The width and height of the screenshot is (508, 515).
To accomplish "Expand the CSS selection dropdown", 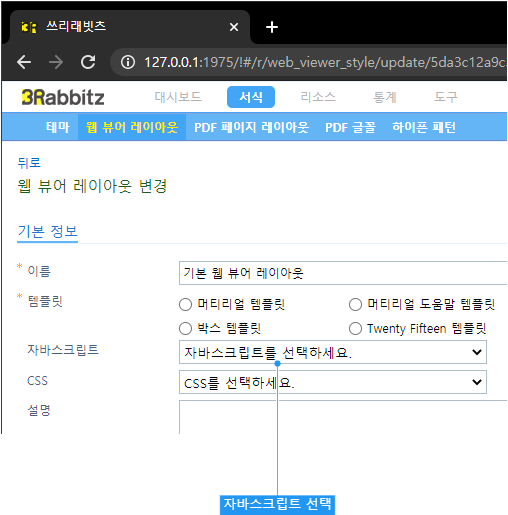I will coord(333,382).
